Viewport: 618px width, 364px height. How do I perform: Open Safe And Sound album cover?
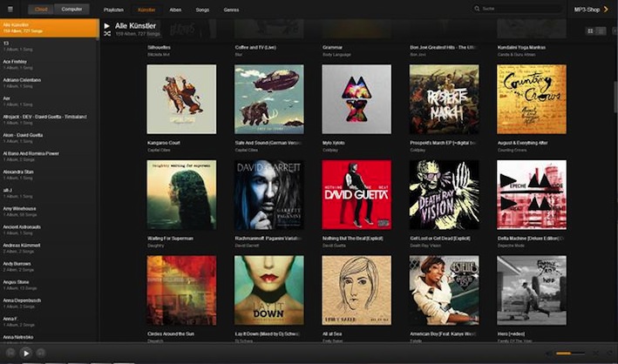(x=268, y=99)
